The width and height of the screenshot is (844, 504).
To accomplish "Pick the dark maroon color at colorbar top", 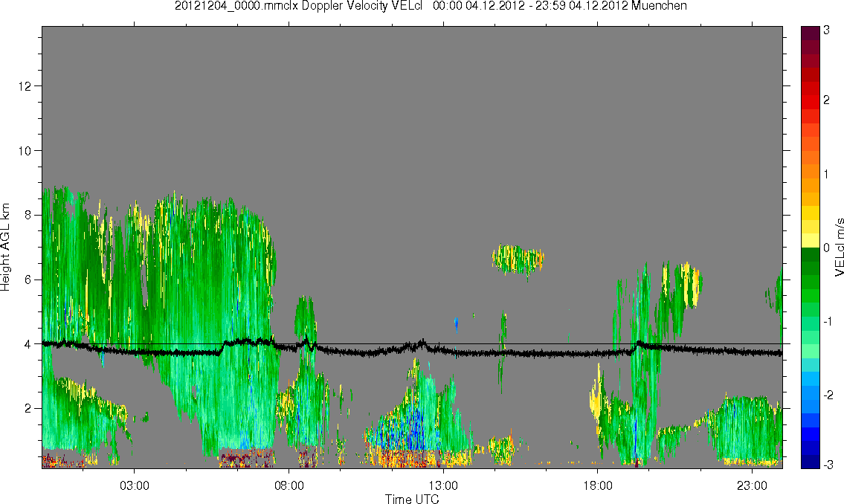I will coord(811,33).
